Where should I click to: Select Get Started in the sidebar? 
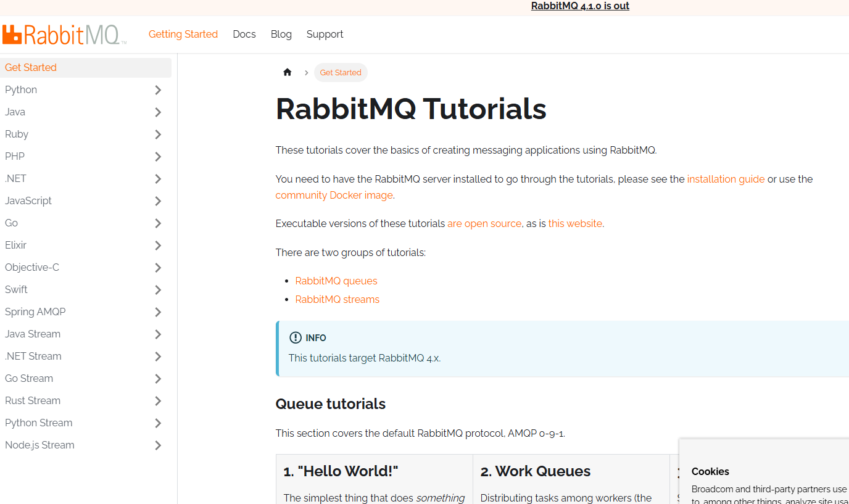pyautogui.click(x=86, y=68)
